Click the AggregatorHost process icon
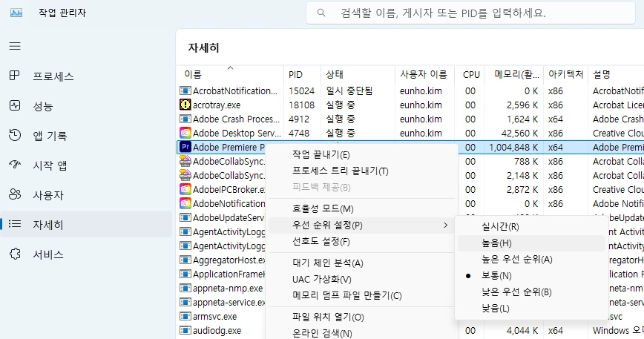 click(x=185, y=260)
